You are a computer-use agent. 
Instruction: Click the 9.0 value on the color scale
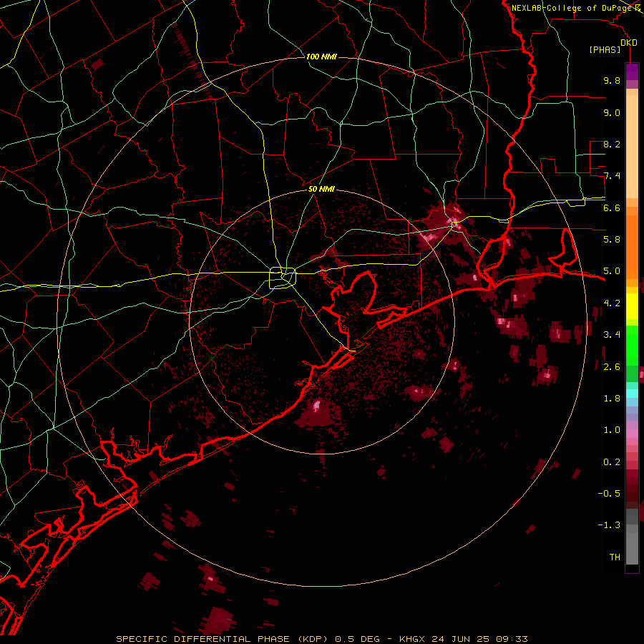tap(612, 112)
